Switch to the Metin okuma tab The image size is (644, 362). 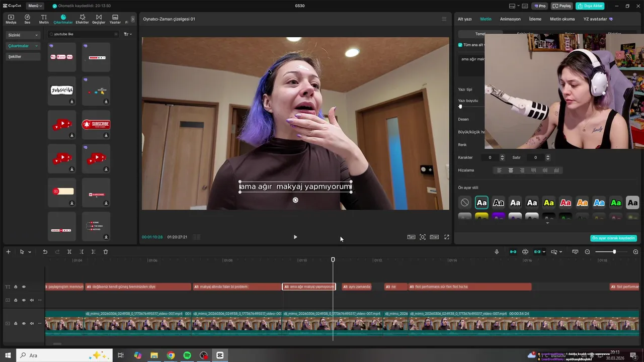coord(562,19)
